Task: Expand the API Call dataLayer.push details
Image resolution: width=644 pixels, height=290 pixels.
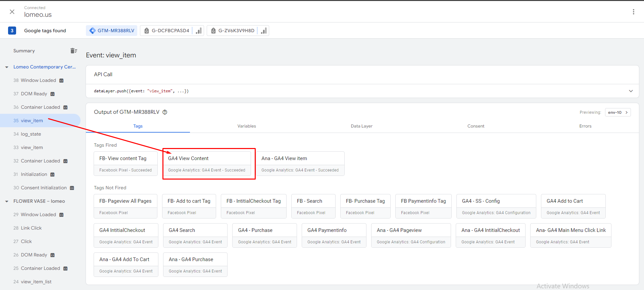Action: tap(631, 91)
